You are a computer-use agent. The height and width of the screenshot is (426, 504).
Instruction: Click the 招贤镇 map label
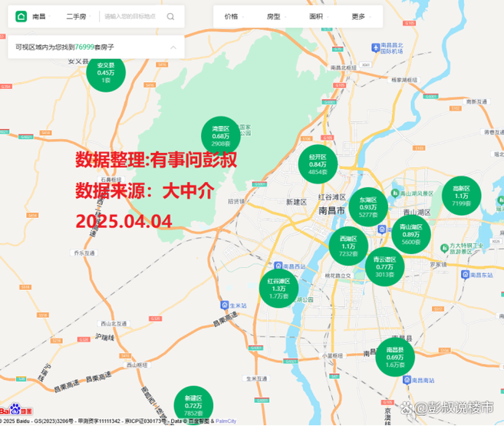point(236,201)
